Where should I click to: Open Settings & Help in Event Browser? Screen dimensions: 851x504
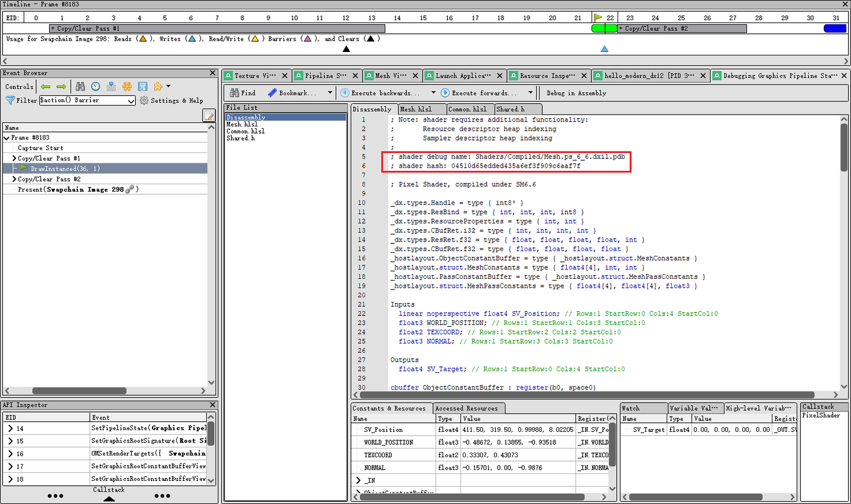point(171,101)
